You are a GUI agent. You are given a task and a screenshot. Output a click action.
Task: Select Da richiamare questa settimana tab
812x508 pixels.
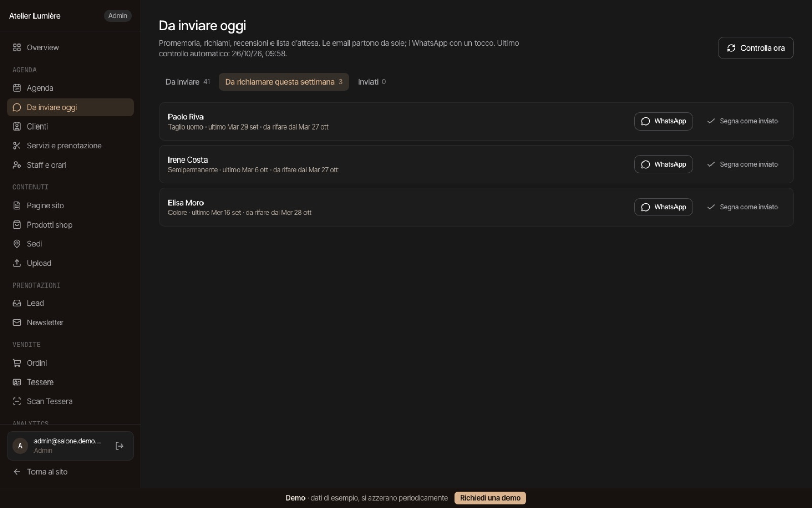coord(284,82)
